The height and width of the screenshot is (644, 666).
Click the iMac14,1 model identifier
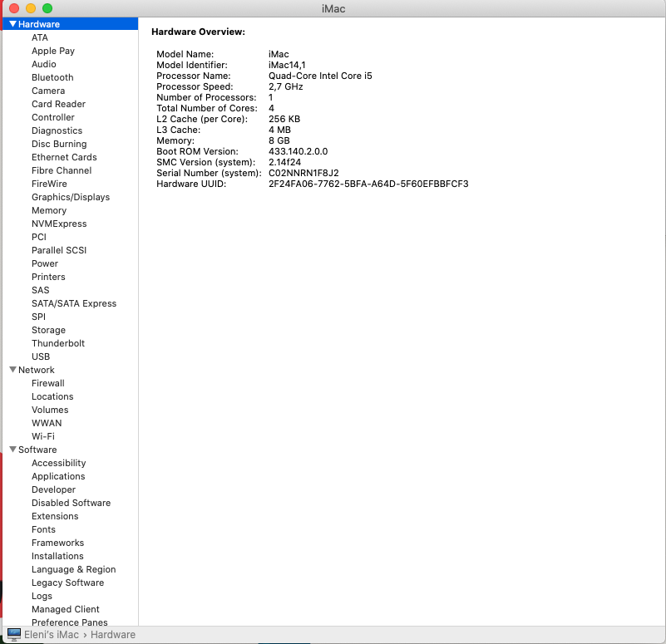(x=287, y=65)
